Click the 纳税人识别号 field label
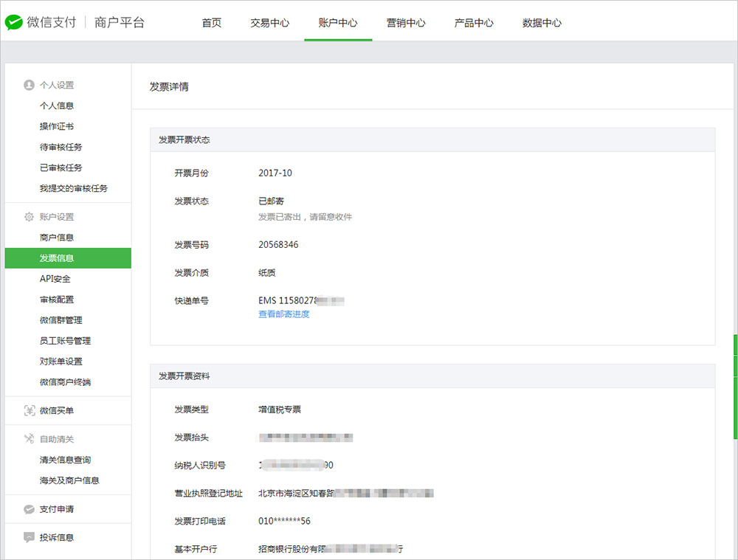The image size is (738, 560). pyautogui.click(x=200, y=466)
